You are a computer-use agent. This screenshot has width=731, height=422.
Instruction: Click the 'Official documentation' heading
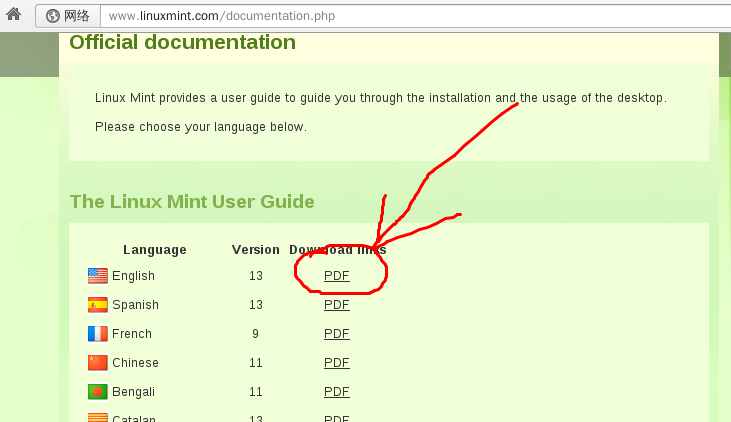pyautogui.click(x=182, y=42)
